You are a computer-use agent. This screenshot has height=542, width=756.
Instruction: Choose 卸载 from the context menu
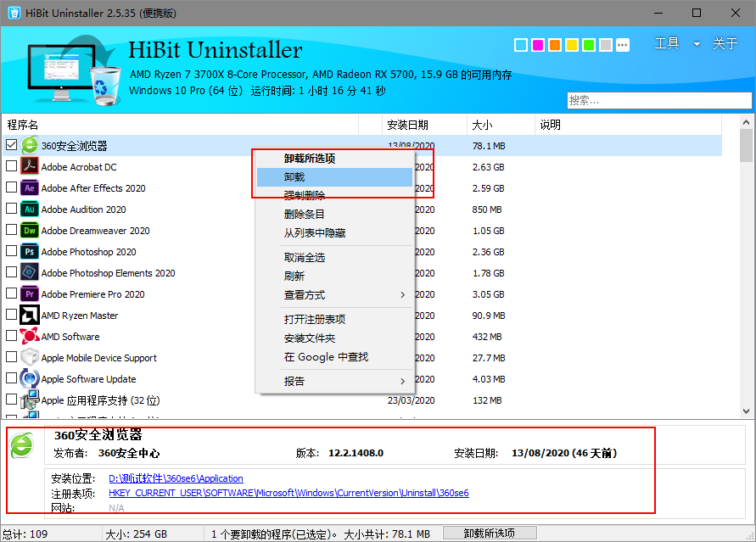(294, 177)
